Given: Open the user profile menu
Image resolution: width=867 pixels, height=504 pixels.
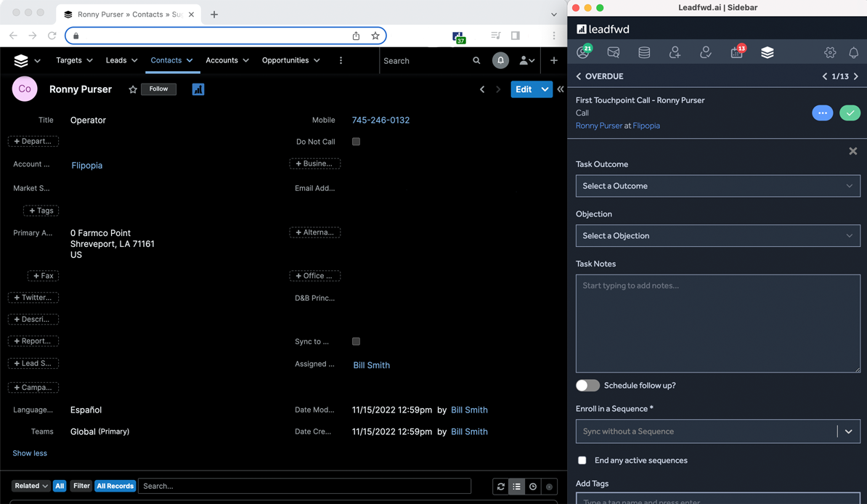Looking at the screenshot, I should [x=526, y=60].
